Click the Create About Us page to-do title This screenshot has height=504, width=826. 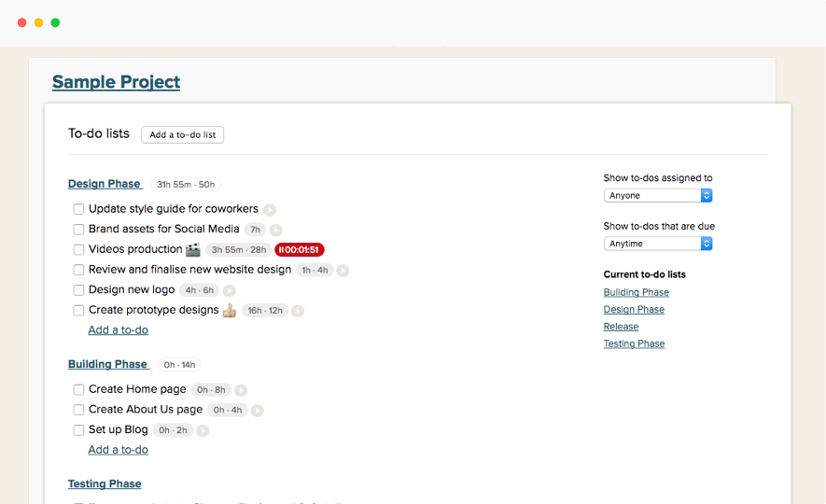(x=146, y=409)
